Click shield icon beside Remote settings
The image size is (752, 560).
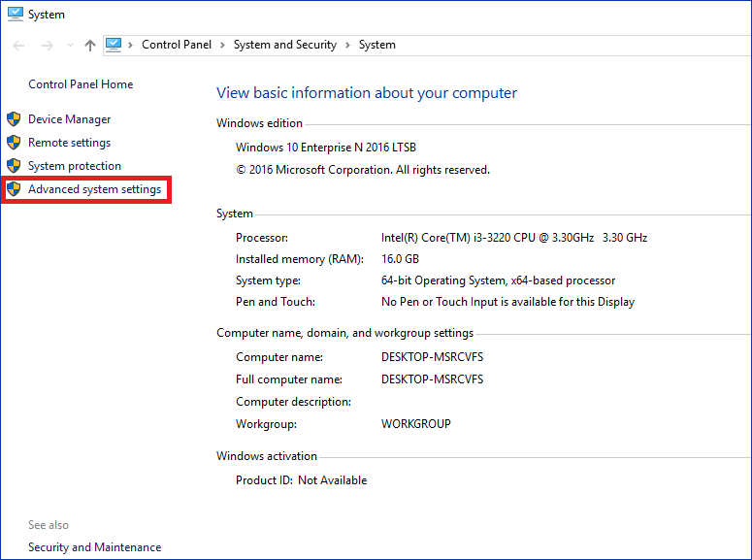[14, 143]
